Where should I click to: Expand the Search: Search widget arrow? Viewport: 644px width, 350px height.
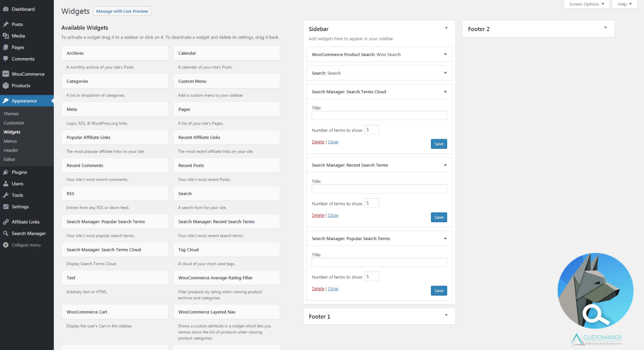click(445, 73)
